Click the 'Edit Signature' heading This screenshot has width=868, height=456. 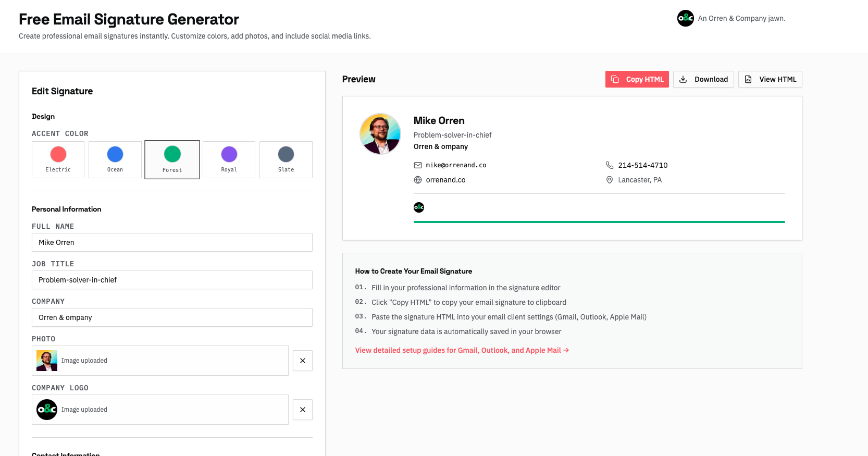(x=63, y=91)
